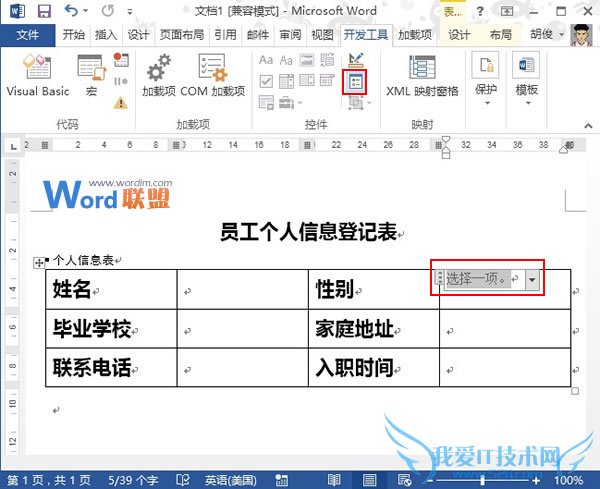600x489 pixels.
Task: Switch to Read Mode view
Action: 334,480
